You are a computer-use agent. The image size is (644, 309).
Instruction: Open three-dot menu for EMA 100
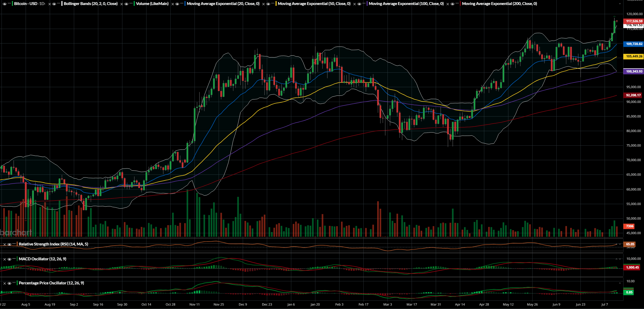(364, 3)
